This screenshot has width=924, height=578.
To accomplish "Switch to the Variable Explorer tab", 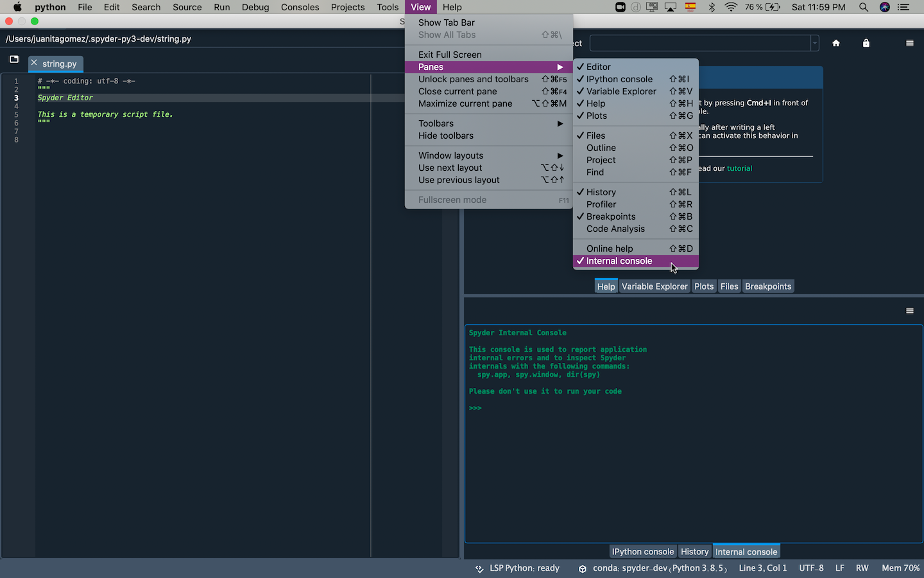I will pos(654,286).
